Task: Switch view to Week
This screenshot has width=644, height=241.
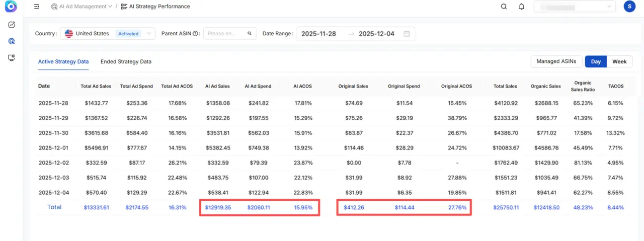Action: (619, 61)
